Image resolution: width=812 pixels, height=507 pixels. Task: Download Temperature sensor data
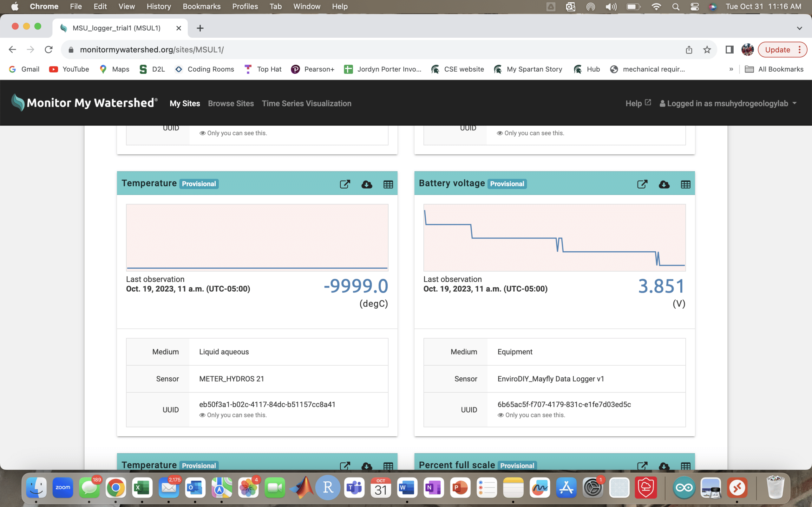[x=366, y=184]
